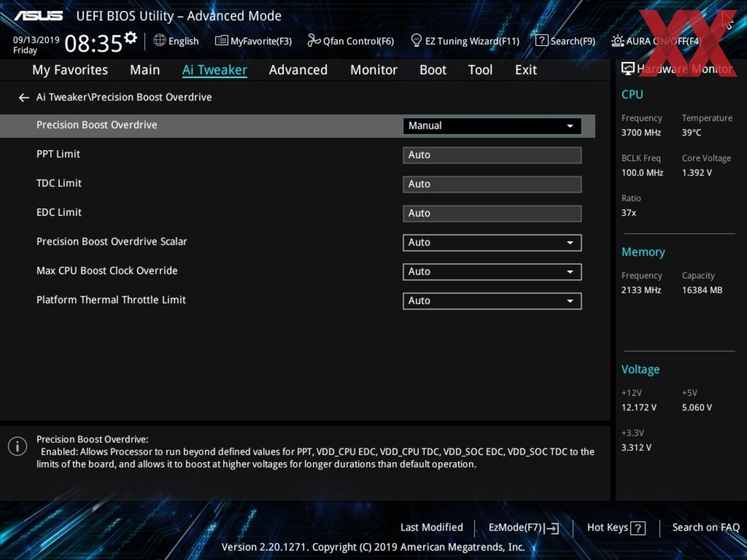Viewport: 747px width, 560px height.
Task: Go to the Advanced tab
Action: coord(298,70)
